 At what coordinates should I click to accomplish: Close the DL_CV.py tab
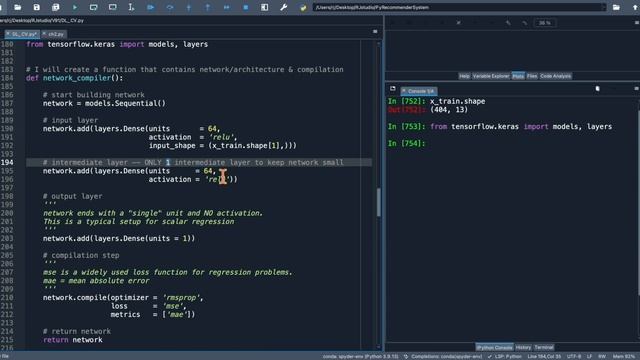point(8,34)
